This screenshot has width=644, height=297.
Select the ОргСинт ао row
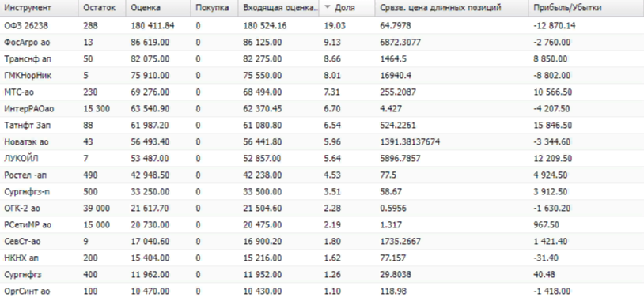point(322,291)
